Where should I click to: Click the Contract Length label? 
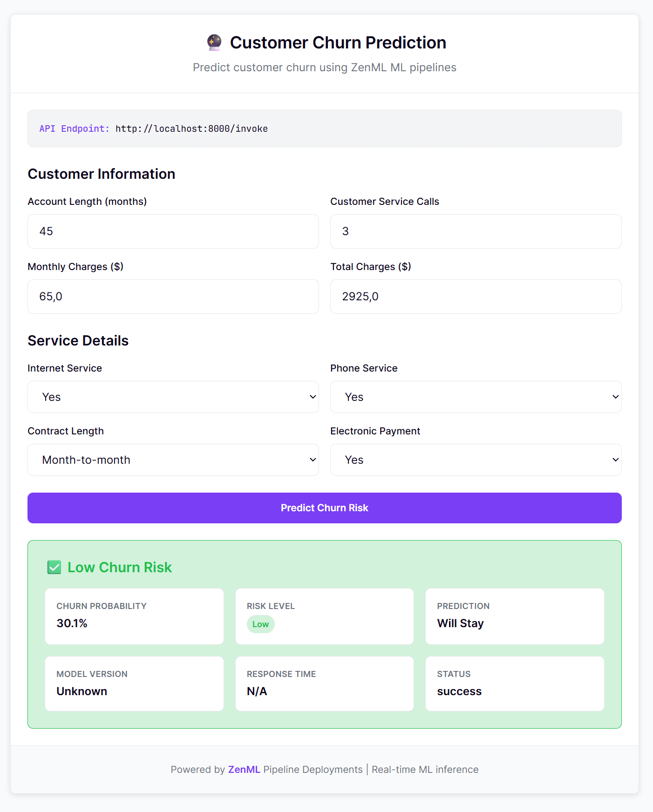pyautogui.click(x=66, y=431)
